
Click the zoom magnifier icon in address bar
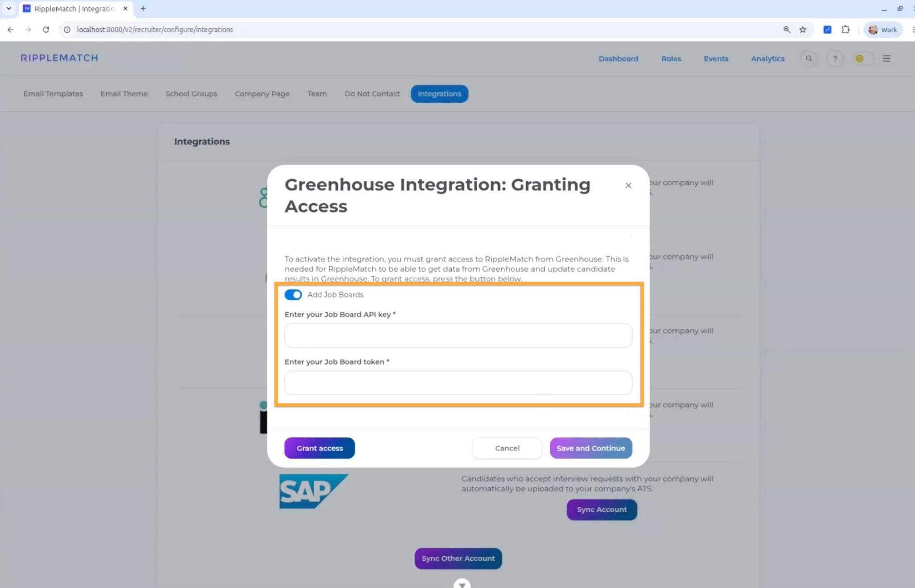[x=786, y=29]
